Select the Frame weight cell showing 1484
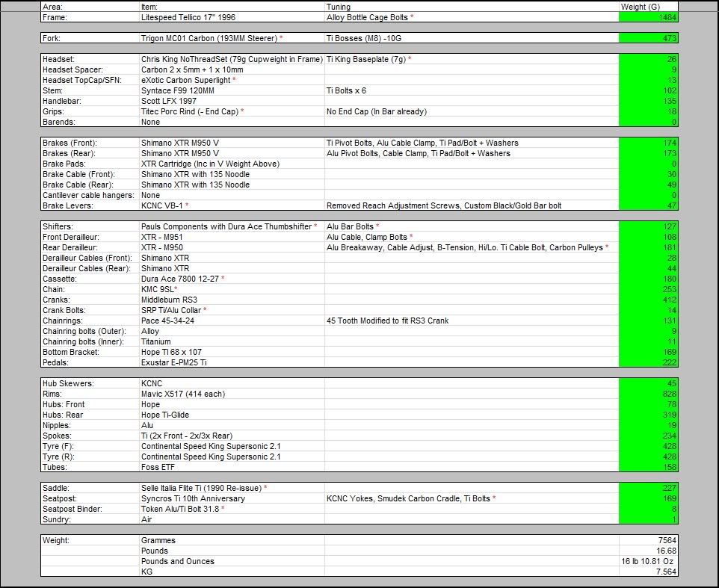 pos(649,17)
